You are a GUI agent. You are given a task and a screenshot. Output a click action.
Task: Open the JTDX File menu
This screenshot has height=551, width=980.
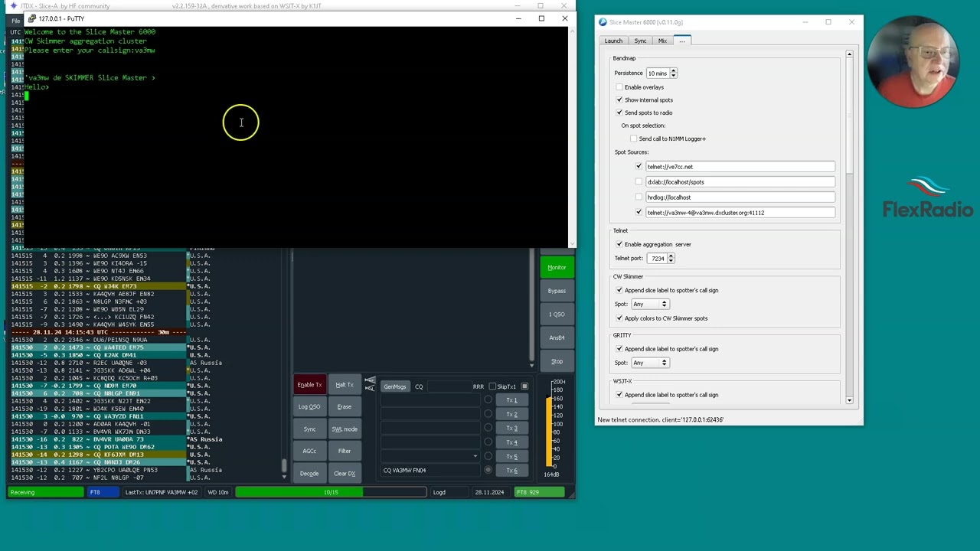click(x=15, y=21)
